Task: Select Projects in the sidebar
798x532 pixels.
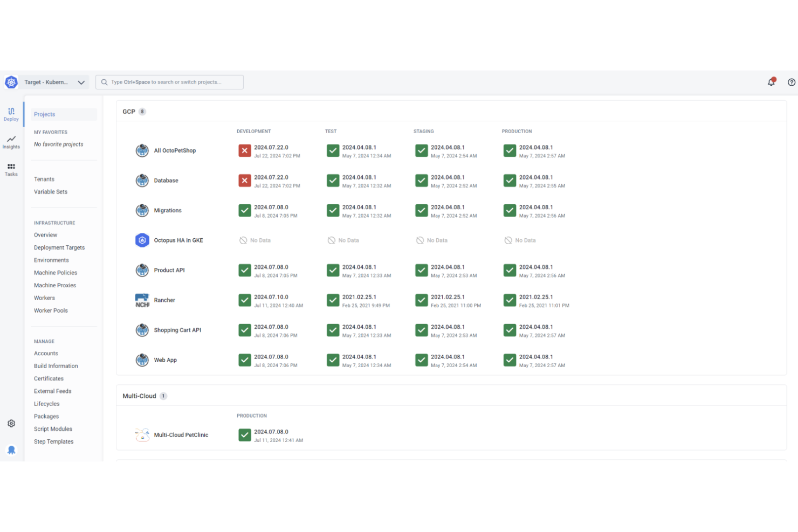Action: point(64,114)
